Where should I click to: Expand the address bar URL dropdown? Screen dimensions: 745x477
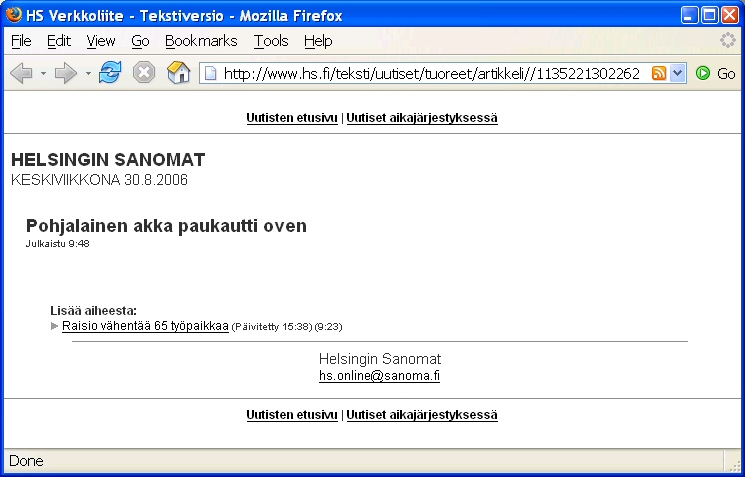click(x=678, y=74)
